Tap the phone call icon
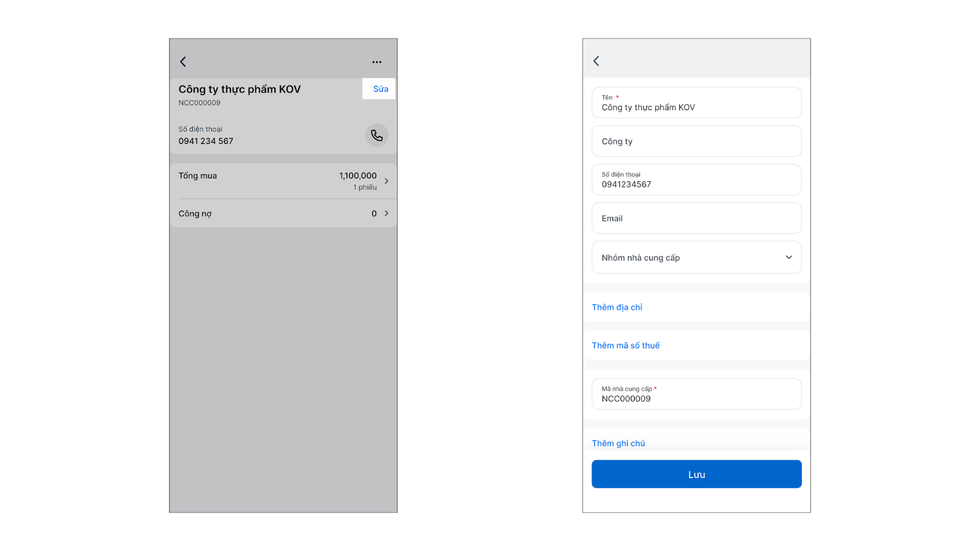This screenshot has height=551, width=980. 377,135
